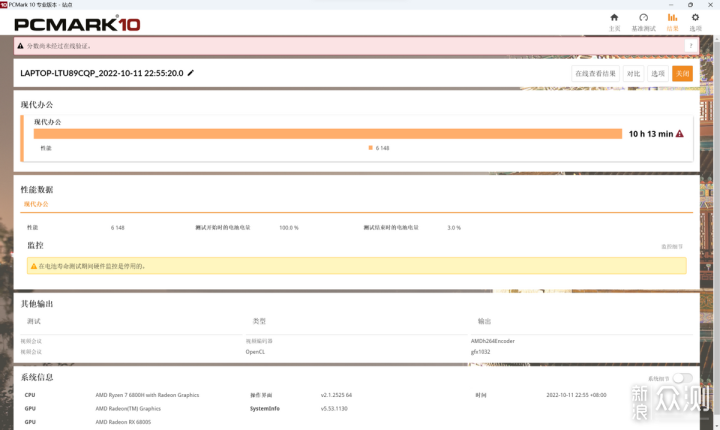
Task: Click the 6 148 performance value in data row
Action: tap(118, 227)
